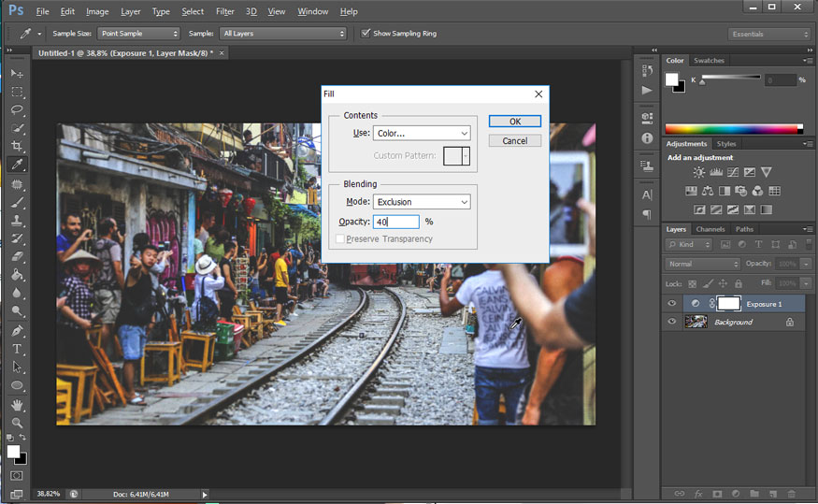Viewport: 818px width, 504px height.
Task: Select the Hand tool
Action: point(17,404)
